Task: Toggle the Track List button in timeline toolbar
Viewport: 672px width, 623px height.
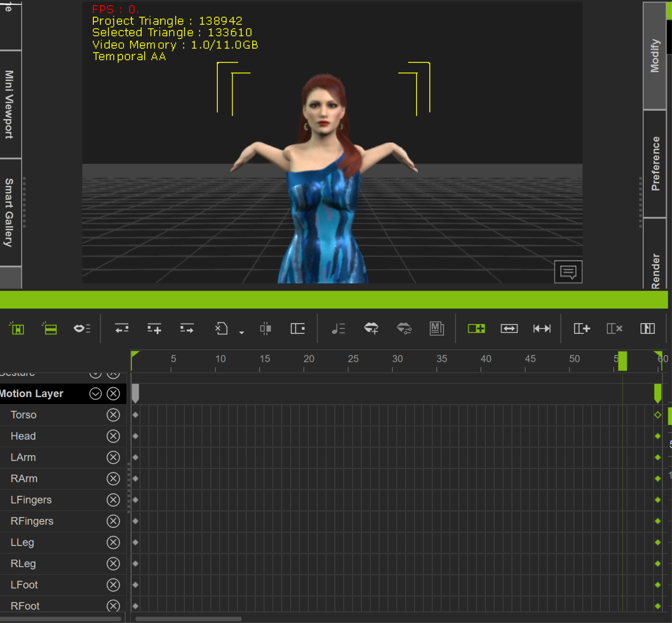Action: click(16, 328)
